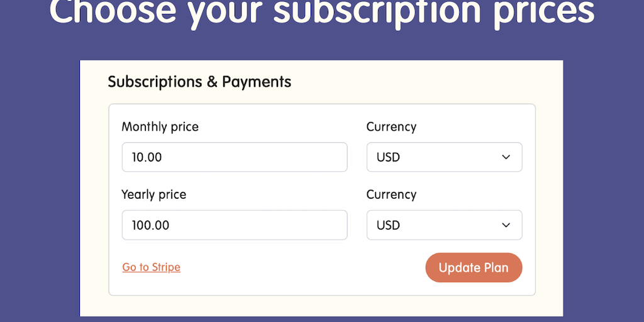Viewport: 644px width, 322px height.
Task: Open the Yearly price Currency dropdown
Action: [x=444, y=225]
